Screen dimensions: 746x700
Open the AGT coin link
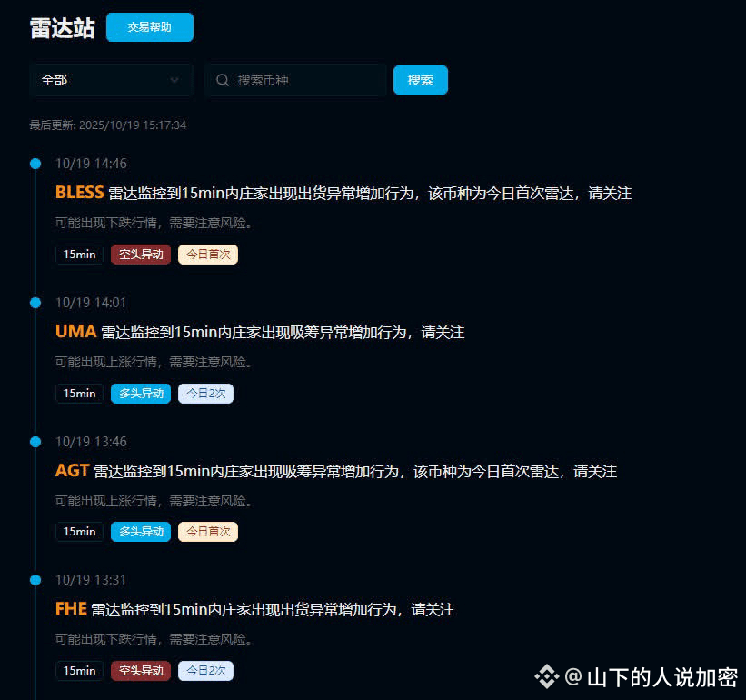72,470
